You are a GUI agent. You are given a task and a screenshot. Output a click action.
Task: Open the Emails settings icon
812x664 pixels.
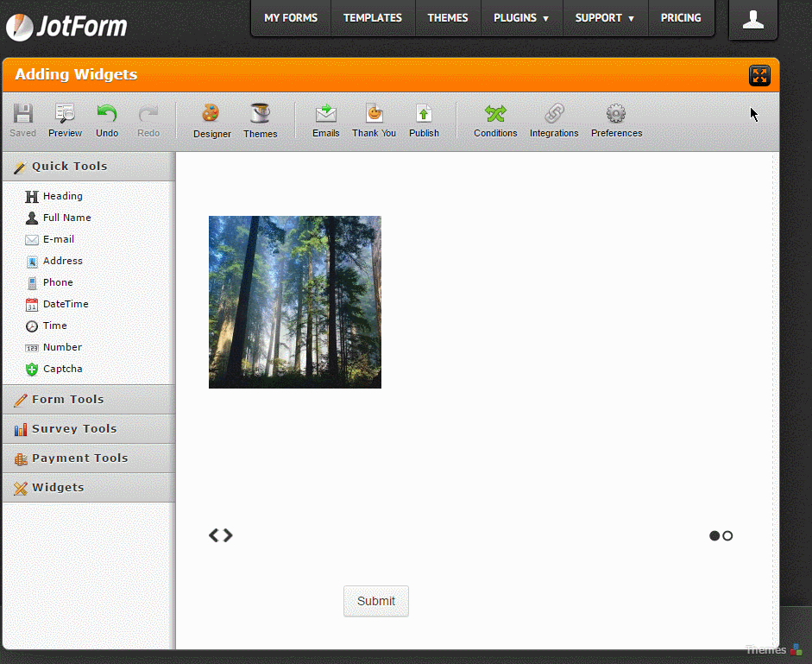coord(325,114)
